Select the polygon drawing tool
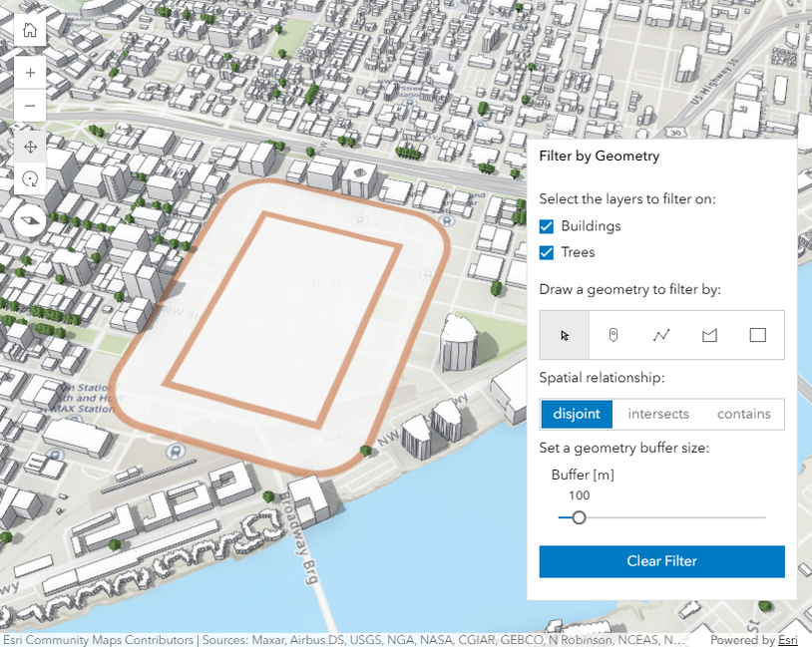The image size is (812, 647). (709, 335)
